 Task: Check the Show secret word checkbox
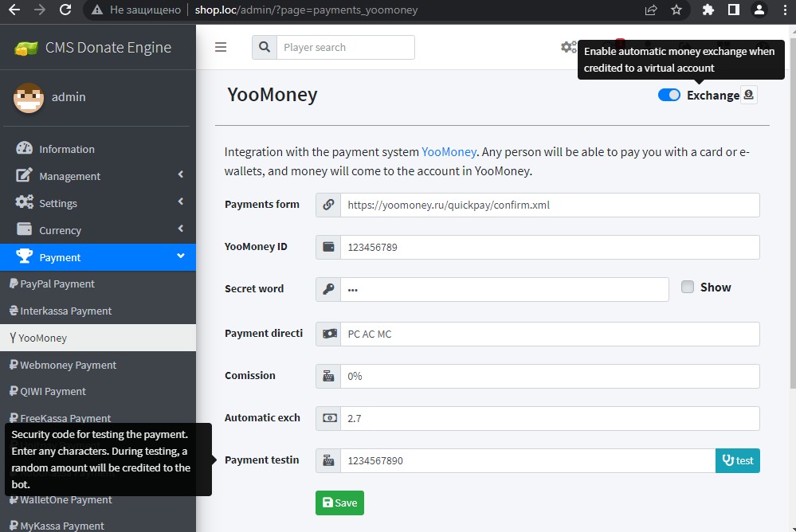(x=688, y=288)
